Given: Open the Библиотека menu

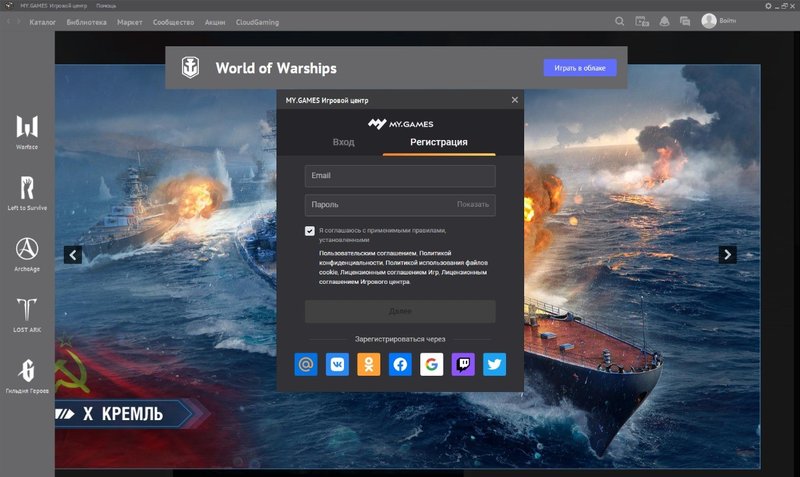Looking at the screenshot, I should click(x=86, y=22).
